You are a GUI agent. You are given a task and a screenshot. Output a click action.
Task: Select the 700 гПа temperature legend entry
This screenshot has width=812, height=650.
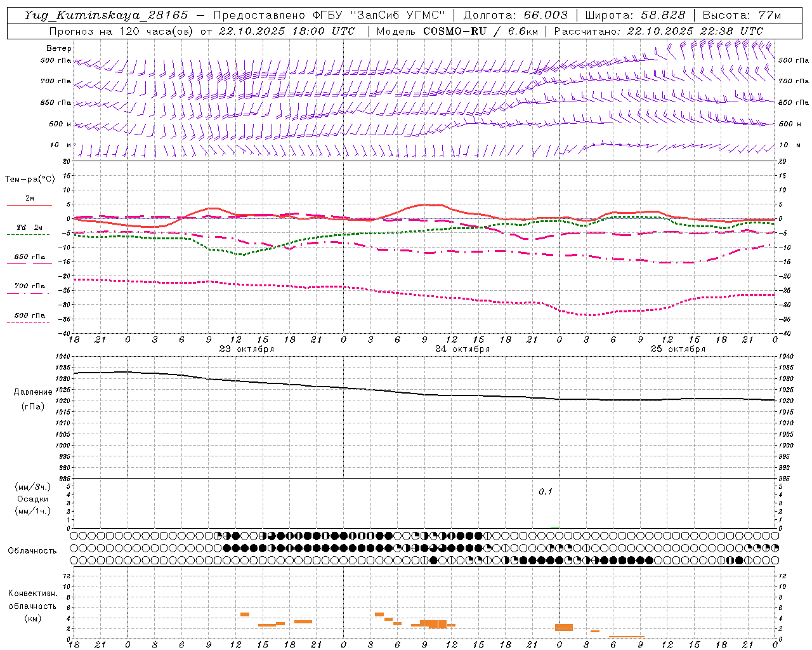[29, 286]
